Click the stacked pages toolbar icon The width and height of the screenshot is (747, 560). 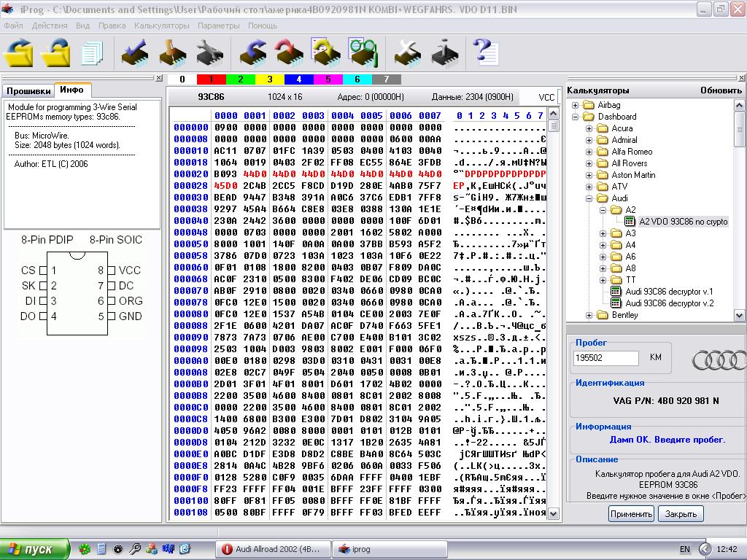pyautogui.click(x=93, y=53)
